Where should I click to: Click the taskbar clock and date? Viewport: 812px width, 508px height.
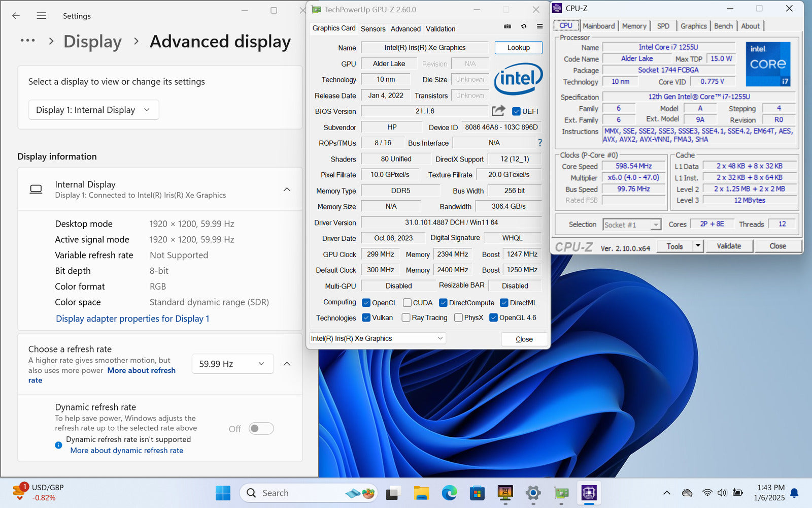769,493
